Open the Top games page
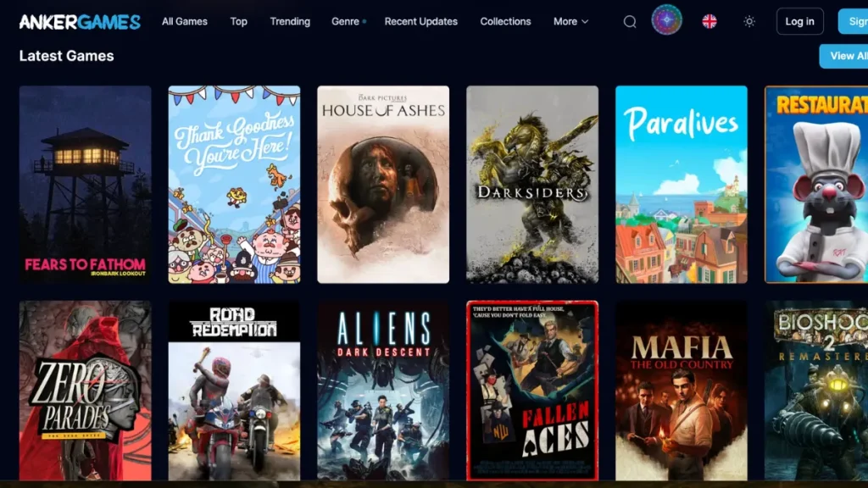 (x=238, y=21)
